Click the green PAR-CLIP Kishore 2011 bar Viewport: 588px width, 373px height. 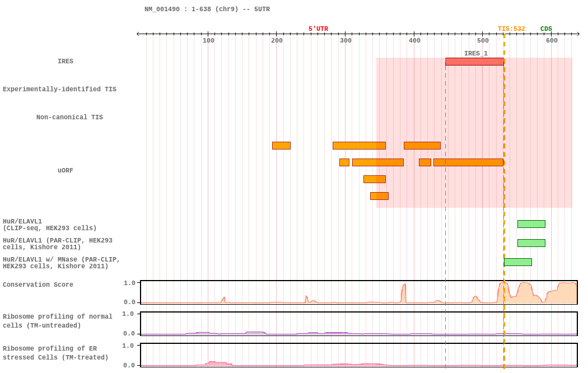531,243
